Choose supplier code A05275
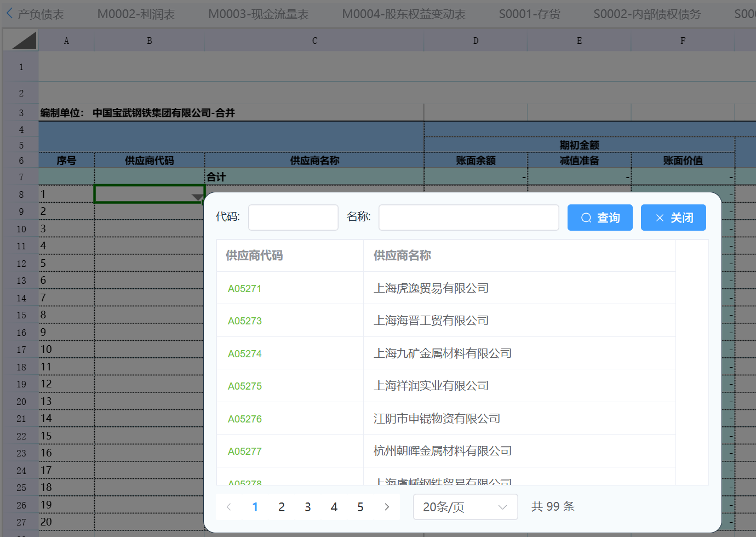756x537 pixels. click(245, 386)
